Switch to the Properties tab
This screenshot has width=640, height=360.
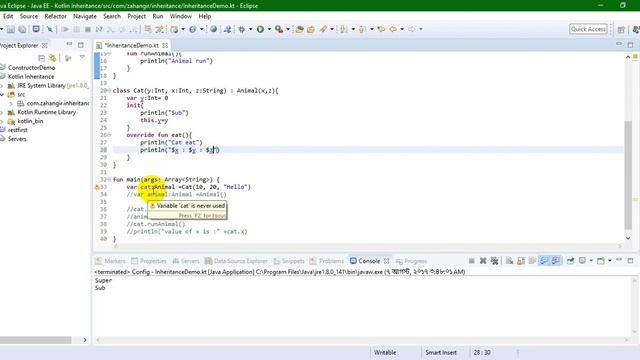[149, 261]
